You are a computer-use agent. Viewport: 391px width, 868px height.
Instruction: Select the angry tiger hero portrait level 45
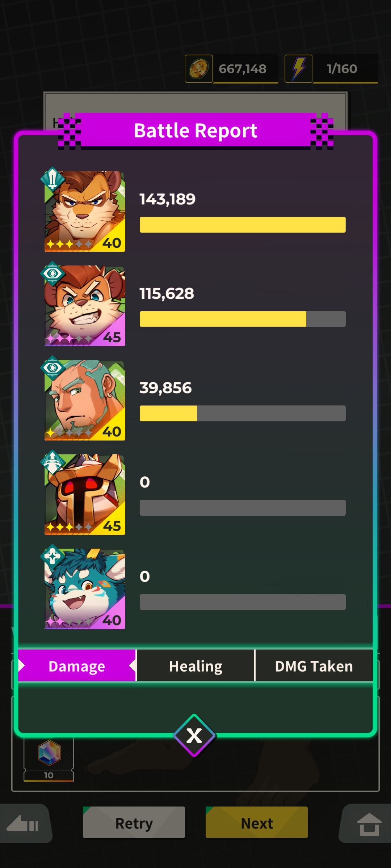point(85,306)
